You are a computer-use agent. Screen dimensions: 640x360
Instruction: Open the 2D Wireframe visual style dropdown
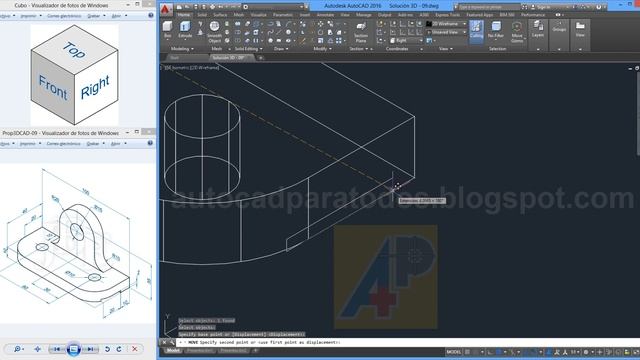click(447, 24)
